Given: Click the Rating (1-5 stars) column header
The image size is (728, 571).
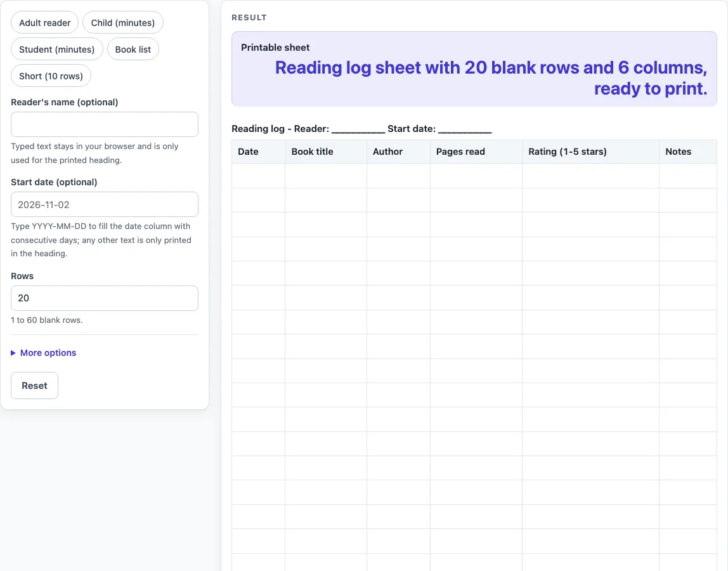Looking at the screenshot, I should pos(590,152).
